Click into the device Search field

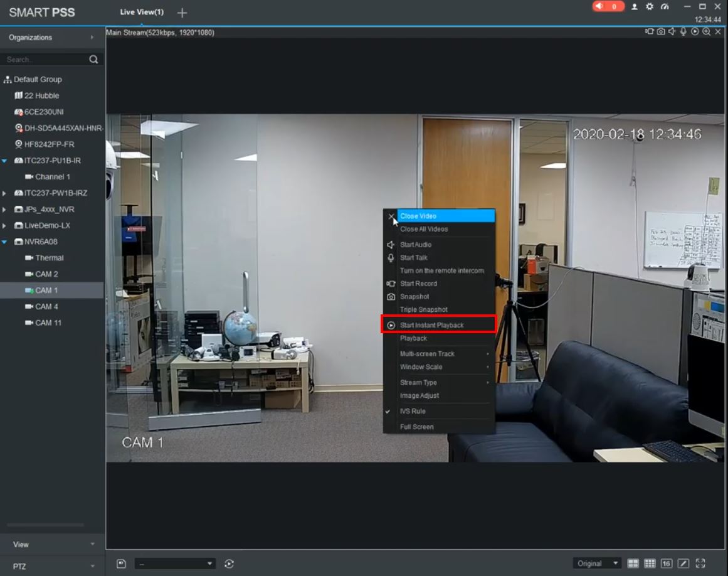46,60
